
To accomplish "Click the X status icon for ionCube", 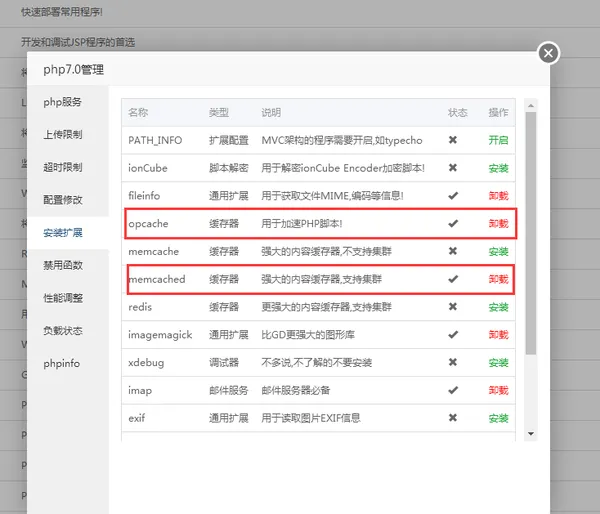I will [x=453, y=168].
